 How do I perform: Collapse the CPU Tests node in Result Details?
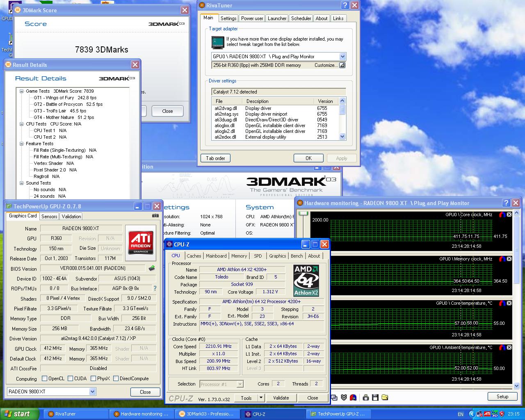[21, 124]
